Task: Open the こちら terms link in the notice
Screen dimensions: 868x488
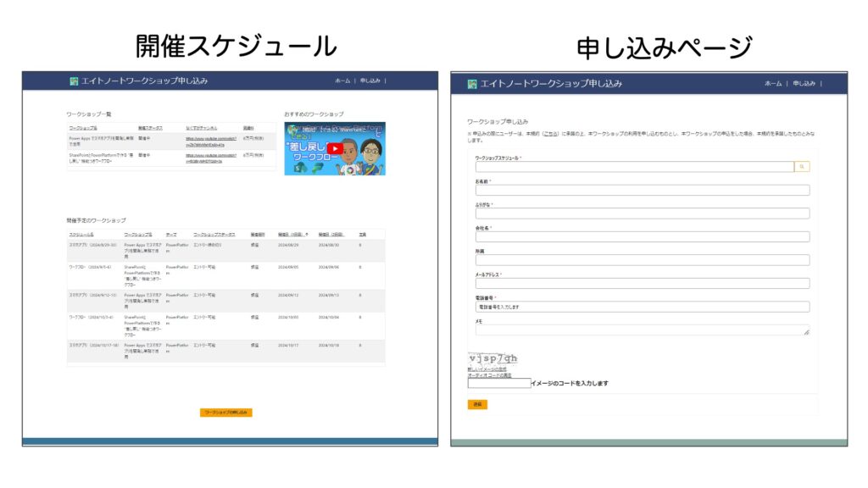Action: 550,134
